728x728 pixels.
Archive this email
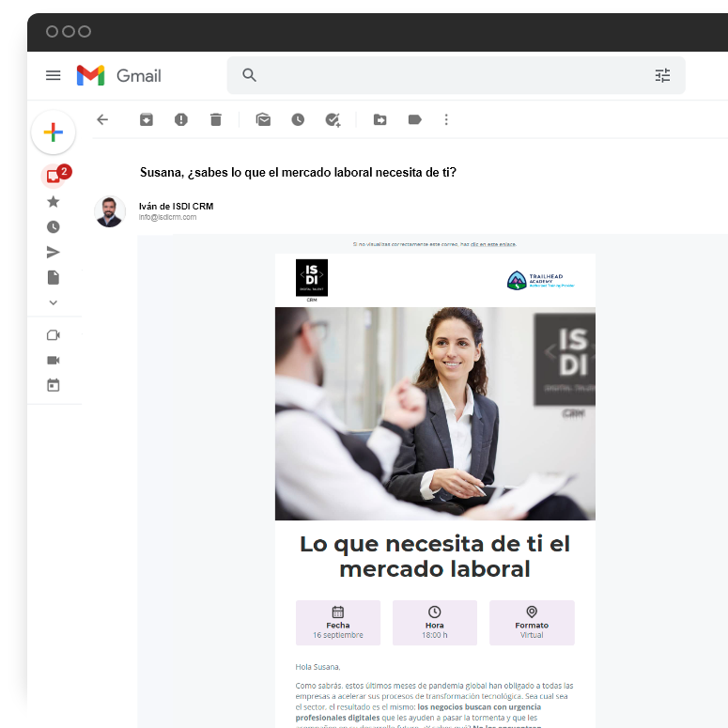(x=147, y=120)
